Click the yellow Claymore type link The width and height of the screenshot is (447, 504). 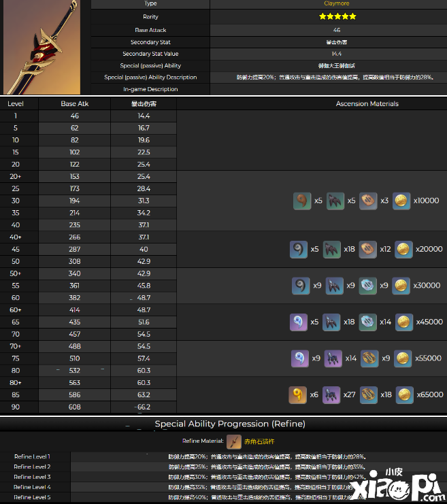(336, 3)
